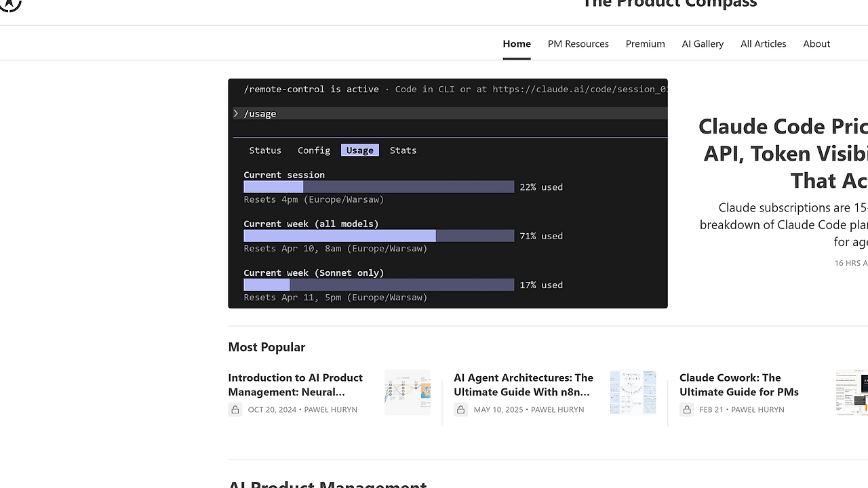Open the PM Resources tab

pyautogui.click(x=578, y=43)
